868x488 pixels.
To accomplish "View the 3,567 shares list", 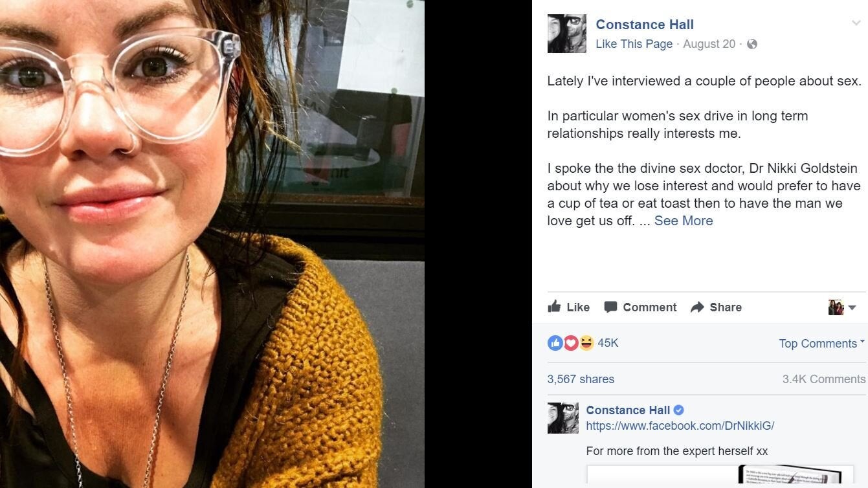I will (581, 379).
